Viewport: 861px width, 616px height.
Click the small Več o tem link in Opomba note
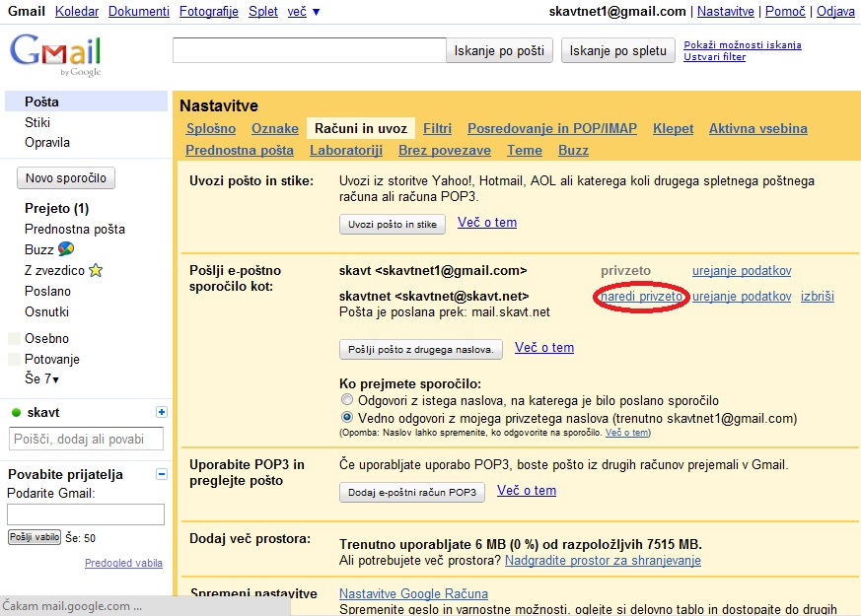pyautogui.click(x=626, y=433)
